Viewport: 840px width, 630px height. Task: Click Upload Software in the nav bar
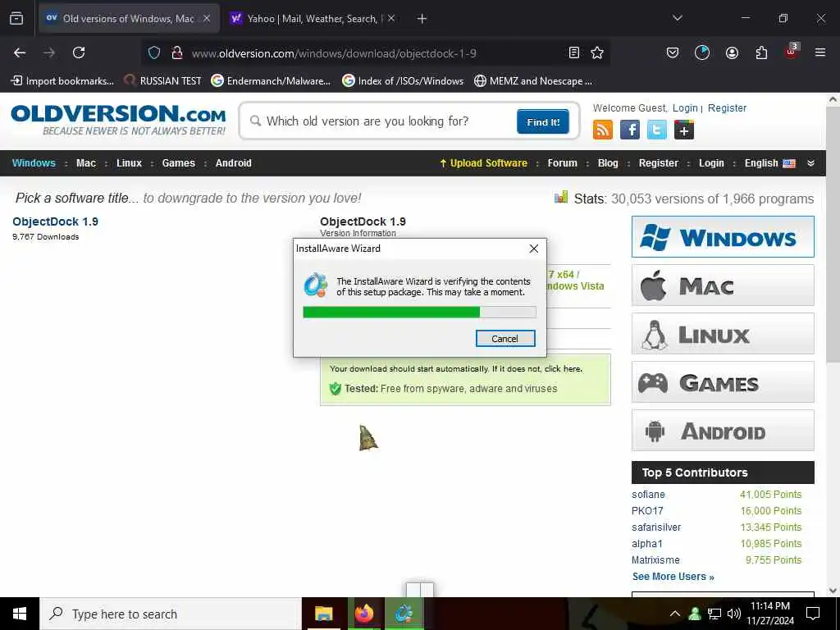point(483,163)
